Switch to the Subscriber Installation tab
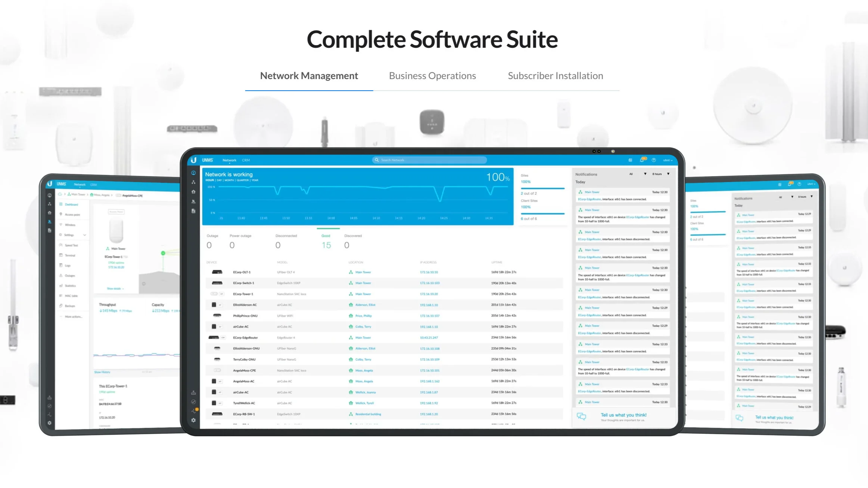Screen dimensions: 868x488 tap(555, 76)
